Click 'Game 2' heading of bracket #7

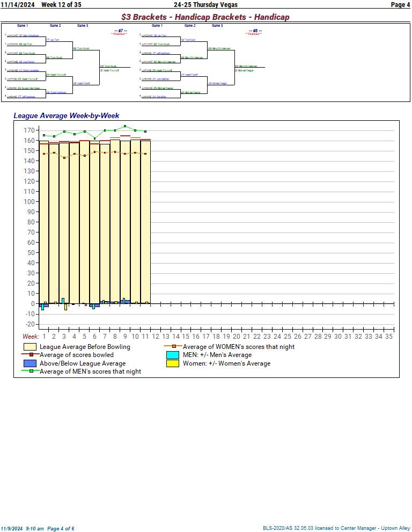click(55, 25)
